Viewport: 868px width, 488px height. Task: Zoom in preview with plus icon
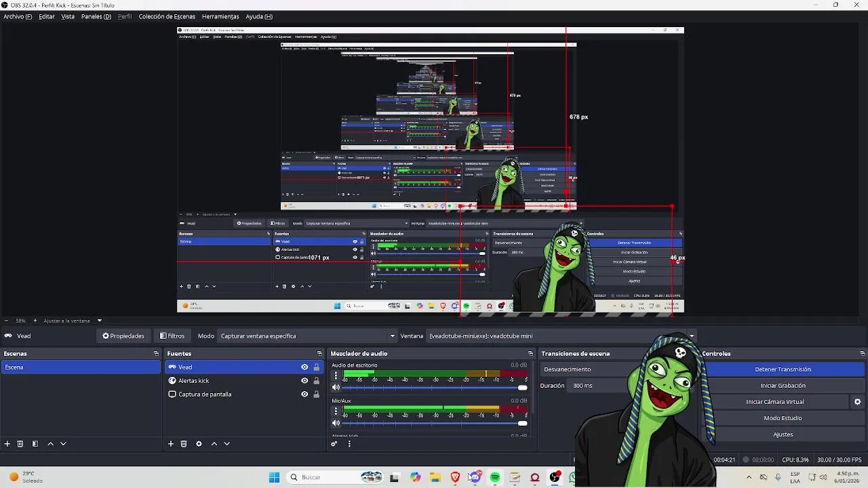[35, 321]
